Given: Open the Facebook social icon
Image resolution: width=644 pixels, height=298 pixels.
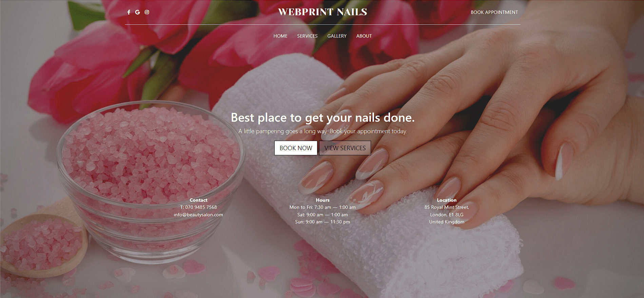Looking at the screenshot, I should point(129,12).
